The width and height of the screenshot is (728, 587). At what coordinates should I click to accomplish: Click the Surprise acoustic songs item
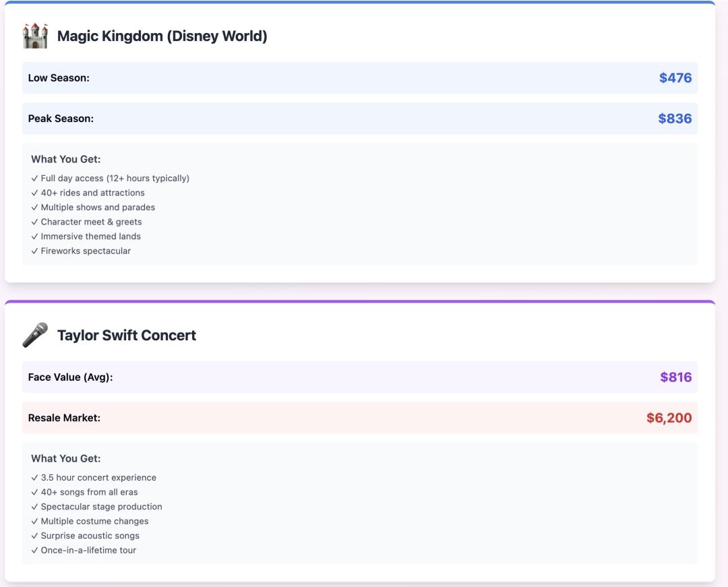pyautogui.click(x=90, y=536)
